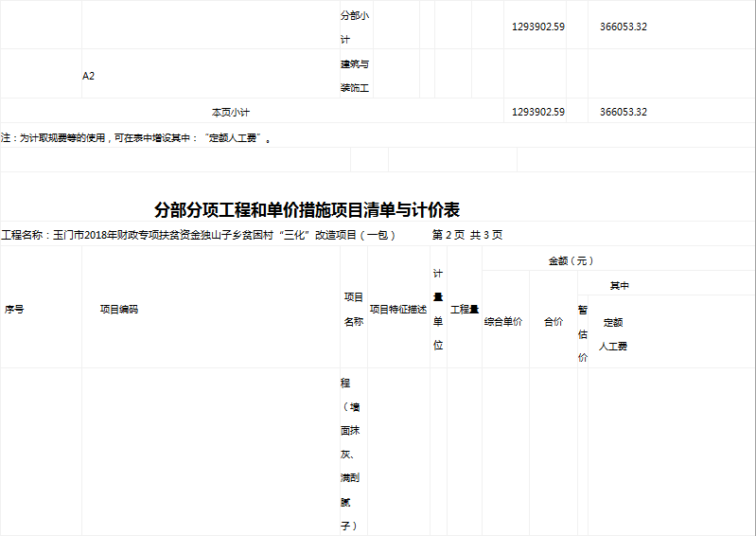The width and height of the screenshot is (756, 536).
Task: Select the 合价 column header
Action: coord(553,322)
